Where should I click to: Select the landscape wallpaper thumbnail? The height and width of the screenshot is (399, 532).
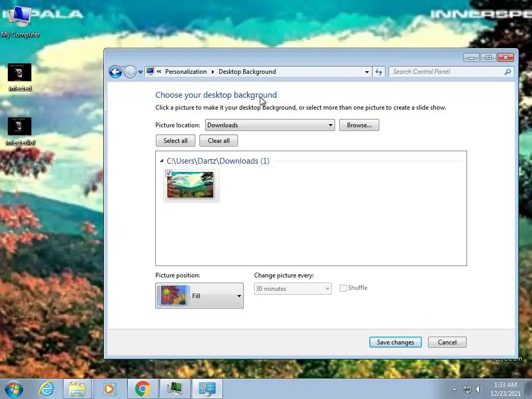pyautogui.click(x=190, y=184)
